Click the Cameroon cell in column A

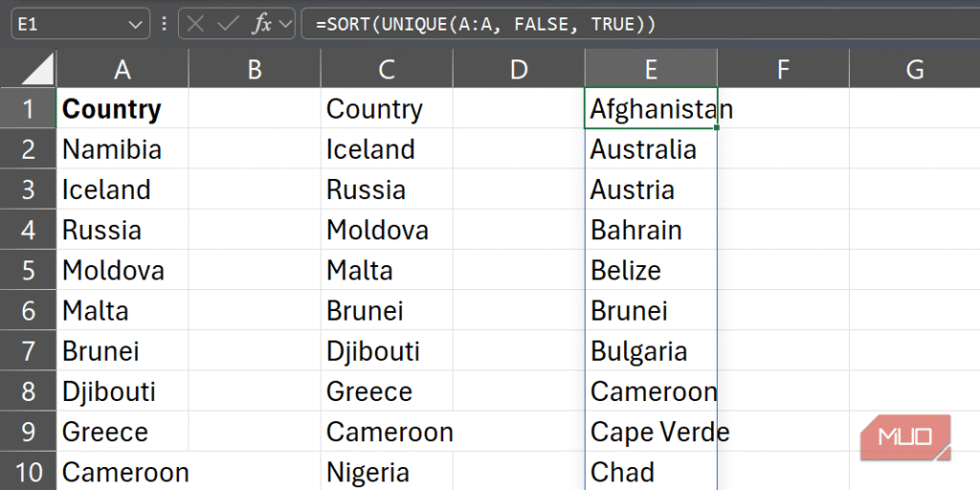(122, 471)
